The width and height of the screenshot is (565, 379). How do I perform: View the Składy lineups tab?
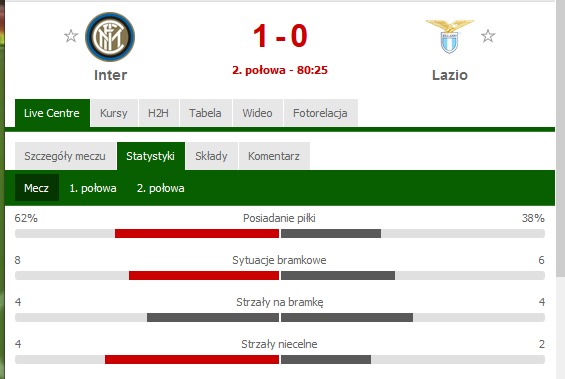212,156
